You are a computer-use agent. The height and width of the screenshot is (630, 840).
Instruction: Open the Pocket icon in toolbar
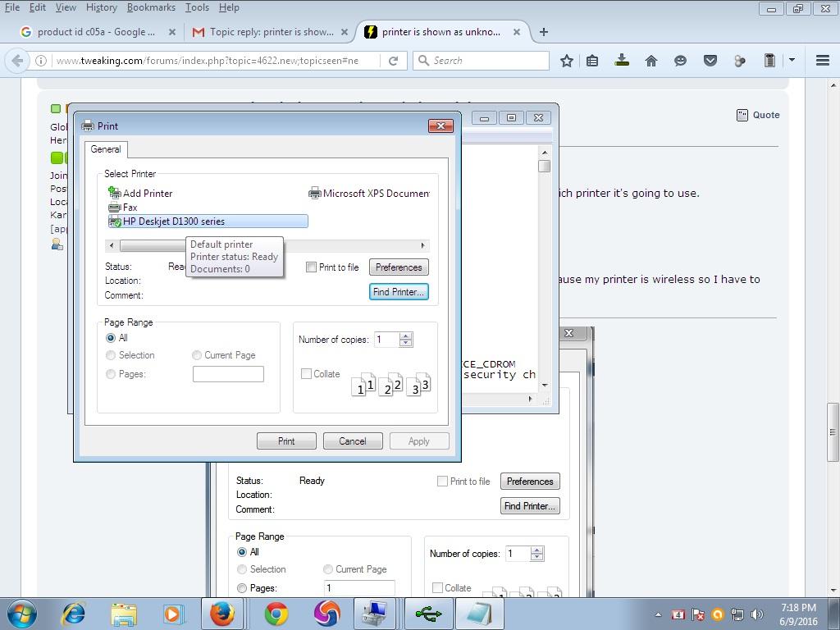710,61
